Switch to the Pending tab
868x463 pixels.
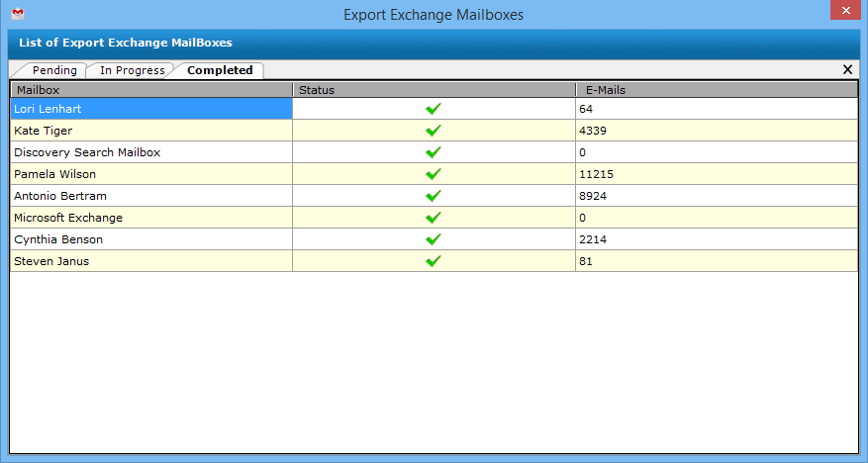54,70
